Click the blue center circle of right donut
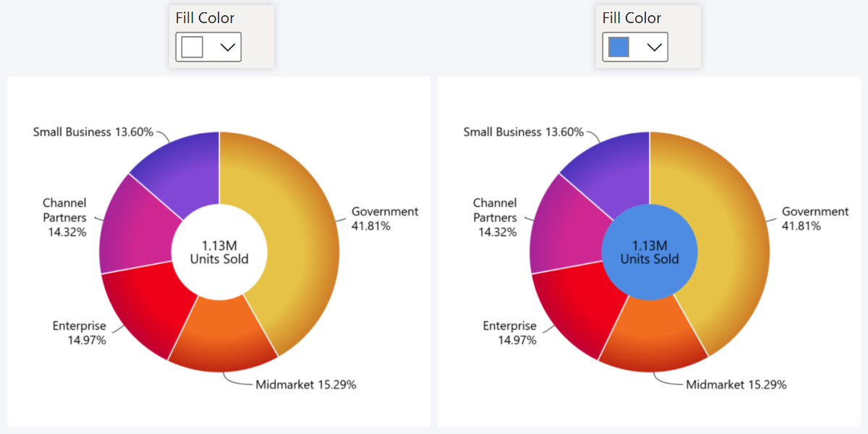The height and width of the screenshot is (434, 868). [649, 252]
